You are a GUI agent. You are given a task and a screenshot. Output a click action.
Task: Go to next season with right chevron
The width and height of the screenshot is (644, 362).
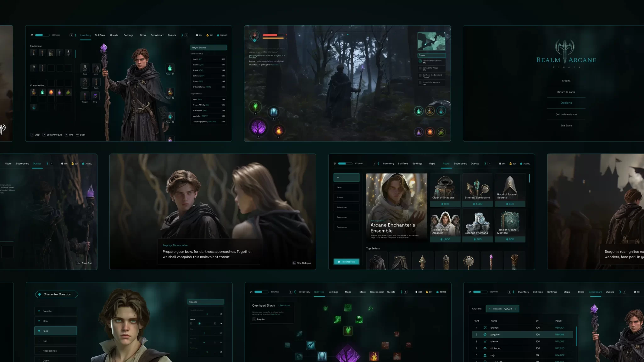point(516,309)
